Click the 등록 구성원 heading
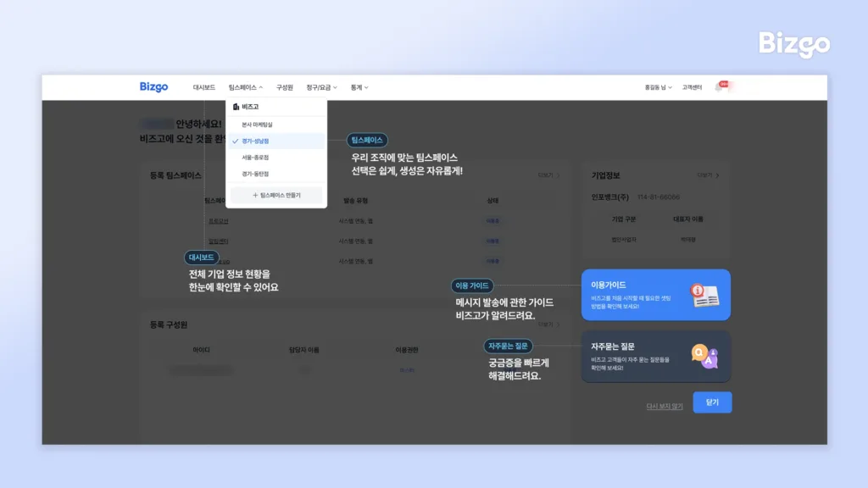The height and width of the screenshot is (488, 868). pos(169,324)
